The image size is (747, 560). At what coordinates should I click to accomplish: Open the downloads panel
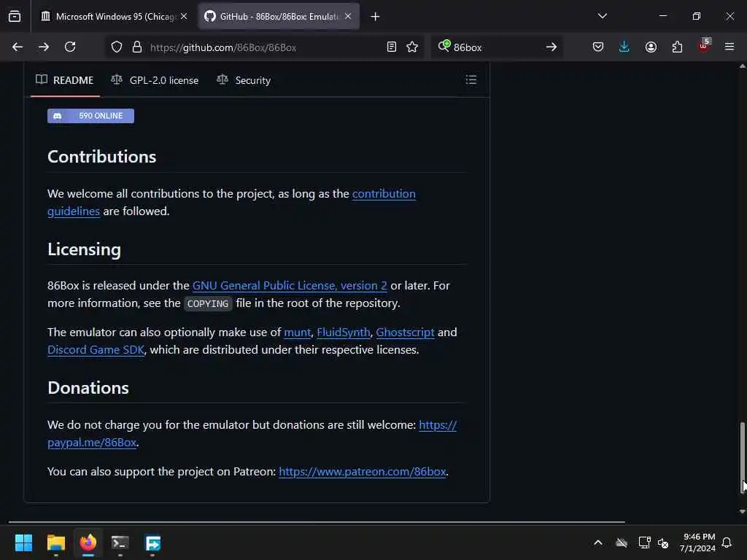(624, 47)
